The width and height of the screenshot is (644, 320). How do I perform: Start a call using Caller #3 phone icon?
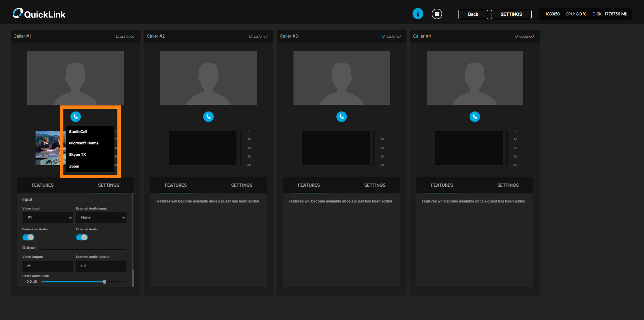point(341,117)
